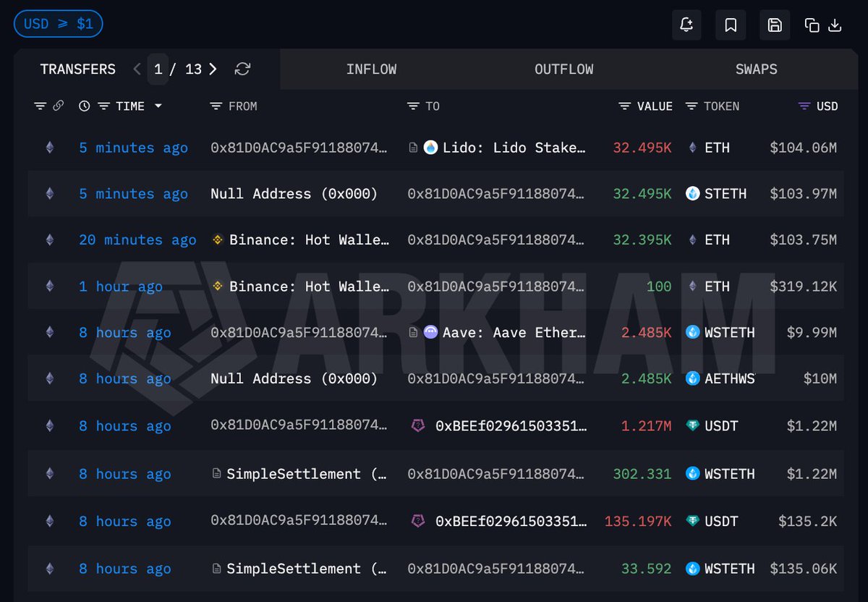
Task: Click the $103.75M USD value
Action: point(803,239)
